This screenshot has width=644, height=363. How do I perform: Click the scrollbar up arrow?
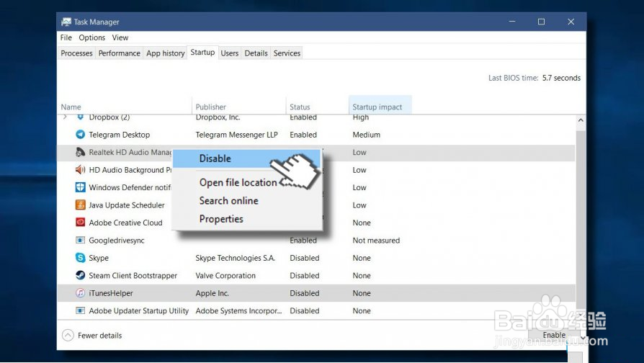[x=581, y=120]
